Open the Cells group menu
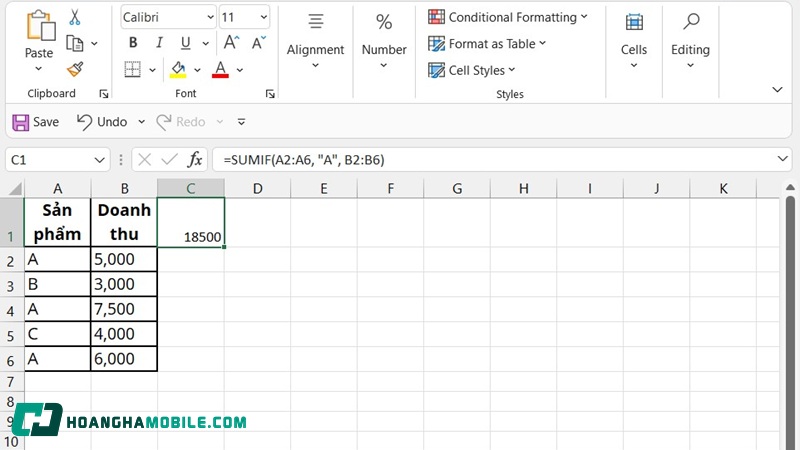Image resolution: width=800 pixels, height=450 pixels. pos(634,42)
